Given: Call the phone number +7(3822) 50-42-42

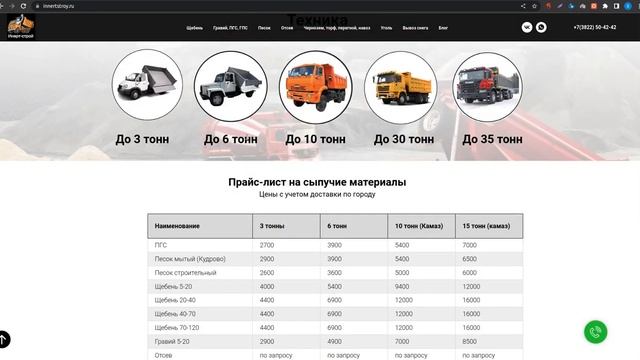Looking at the screenshot, I should [595, 27].
